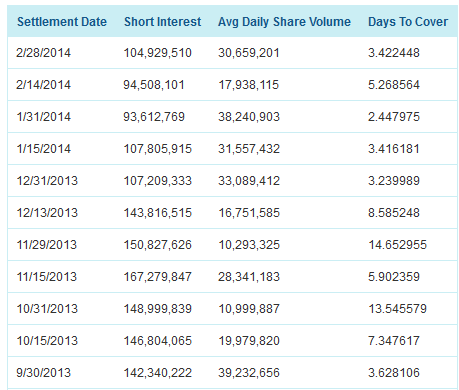Image resolution: width=459 pixels, height=390 pixels.
Task: Click short interest value 104,929,510
Action: [x=158, y=53]
